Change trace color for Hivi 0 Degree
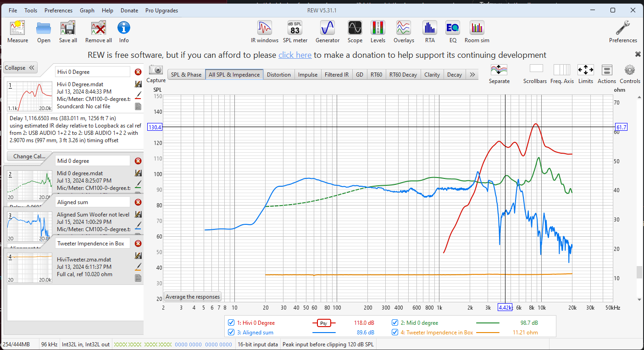The width and height of the screenshot is (644, 350). 138,95
